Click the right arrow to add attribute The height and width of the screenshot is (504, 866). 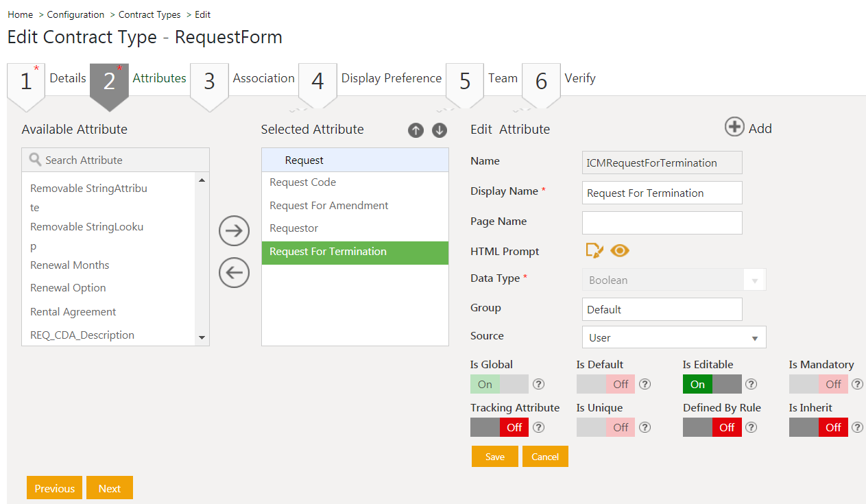234,231
